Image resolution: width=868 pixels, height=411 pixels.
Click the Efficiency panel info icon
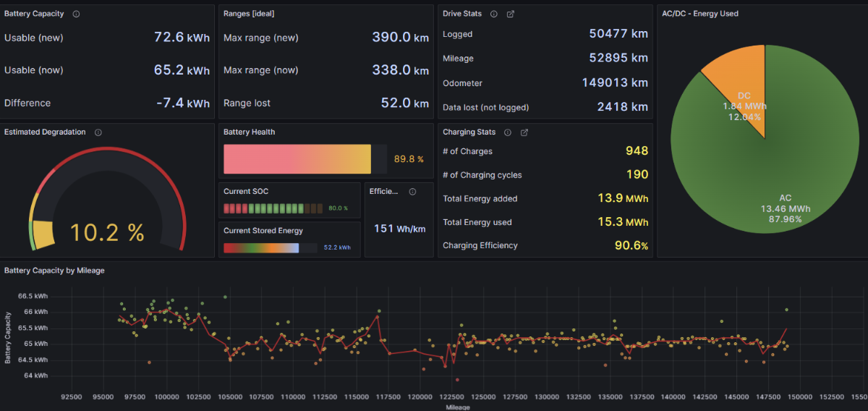(x=412, y=192)
